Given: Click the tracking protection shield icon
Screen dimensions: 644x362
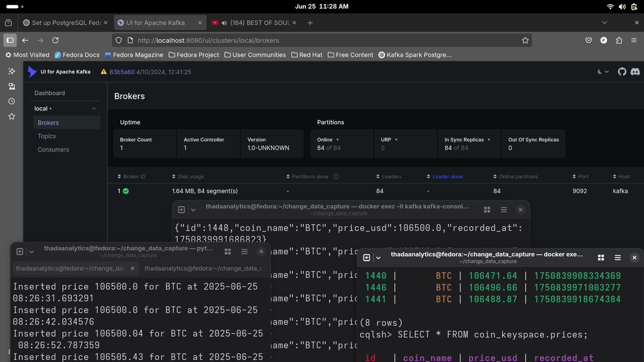Looking at the screenshot, I should (120, 40).
